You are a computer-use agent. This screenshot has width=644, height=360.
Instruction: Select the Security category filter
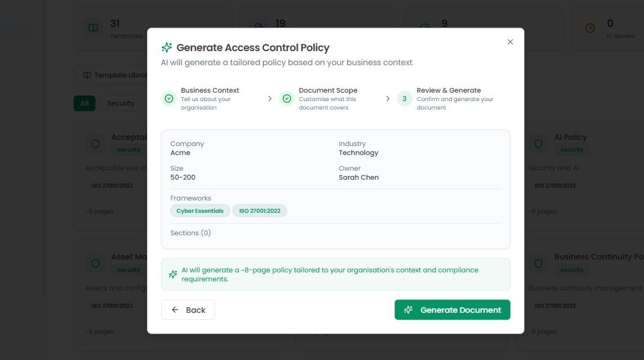coord(121,103)
